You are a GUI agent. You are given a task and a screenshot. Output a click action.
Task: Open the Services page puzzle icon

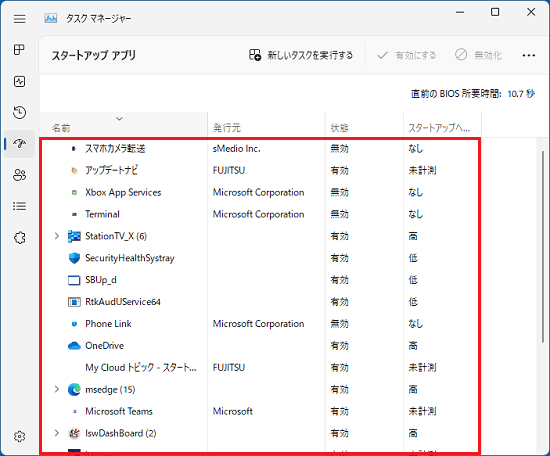[x=20, y=237]
